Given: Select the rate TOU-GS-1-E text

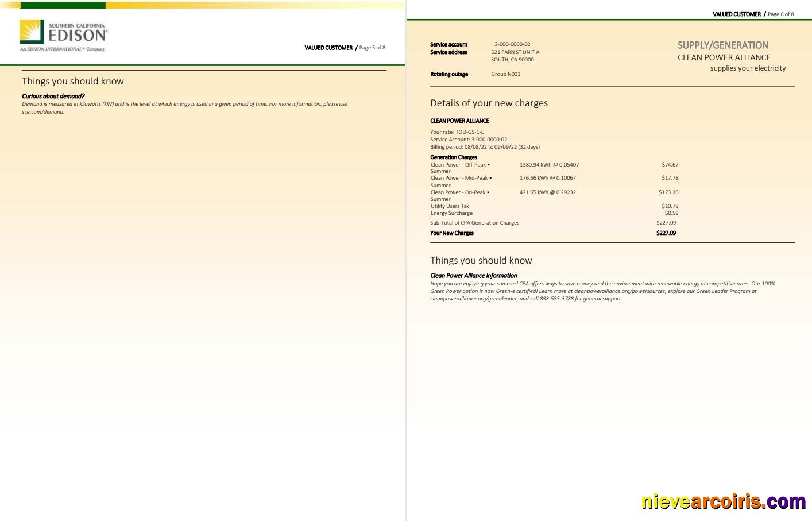Looking at the screenshot, I should 457,132.
